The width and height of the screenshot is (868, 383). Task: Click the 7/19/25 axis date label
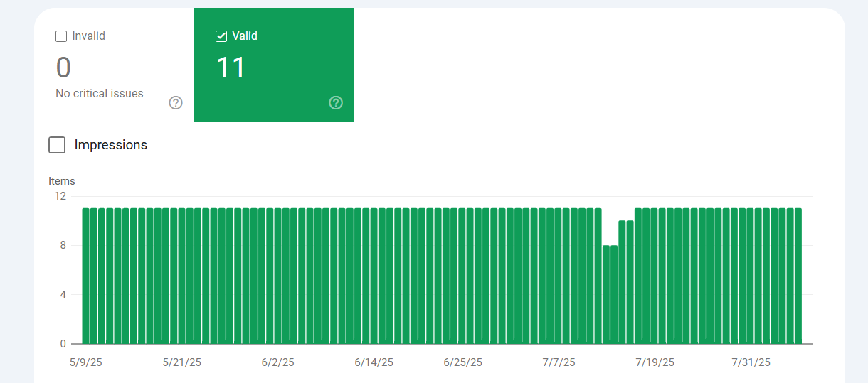(x=655, y=362)
